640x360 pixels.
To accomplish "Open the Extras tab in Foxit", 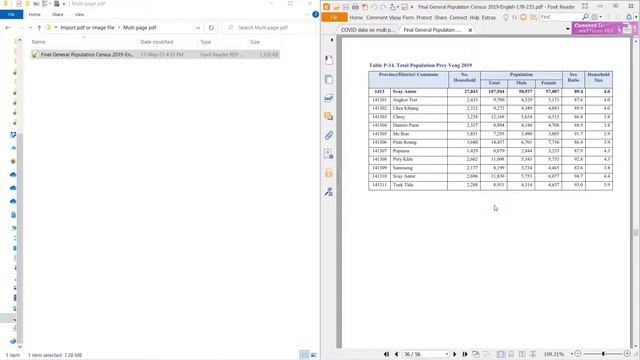I will point(489,18).
